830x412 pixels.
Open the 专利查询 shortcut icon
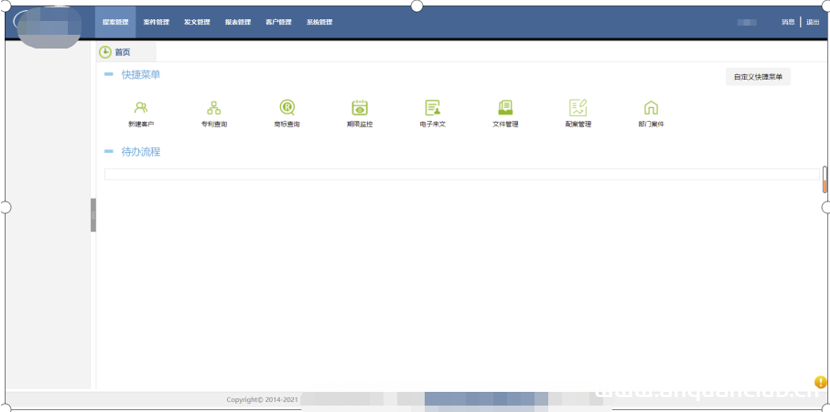[x=214, y=108]
